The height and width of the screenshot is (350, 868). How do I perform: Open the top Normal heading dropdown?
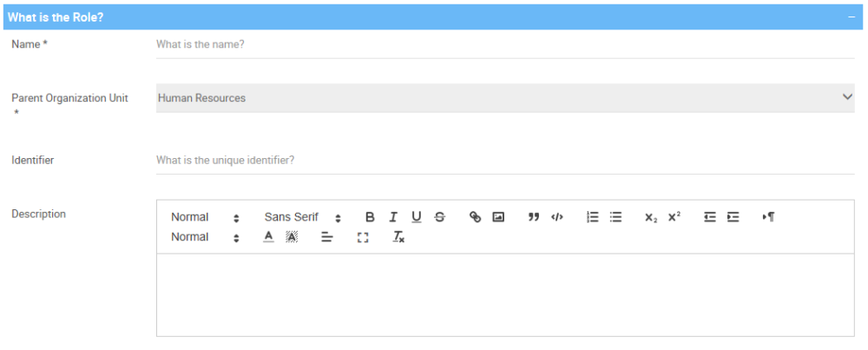205,217
